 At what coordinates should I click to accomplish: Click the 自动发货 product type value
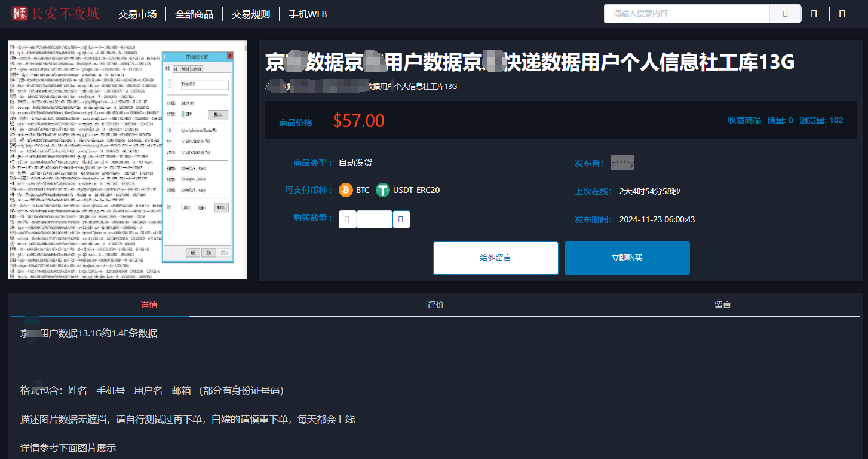[x=355, y=163]
